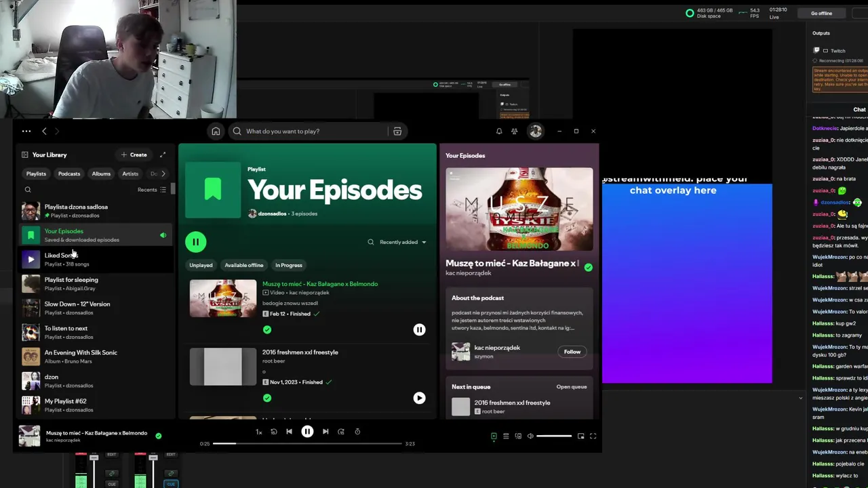Skip forward 15 seconds
Screen dimensions: 868x488
point(341,432)
